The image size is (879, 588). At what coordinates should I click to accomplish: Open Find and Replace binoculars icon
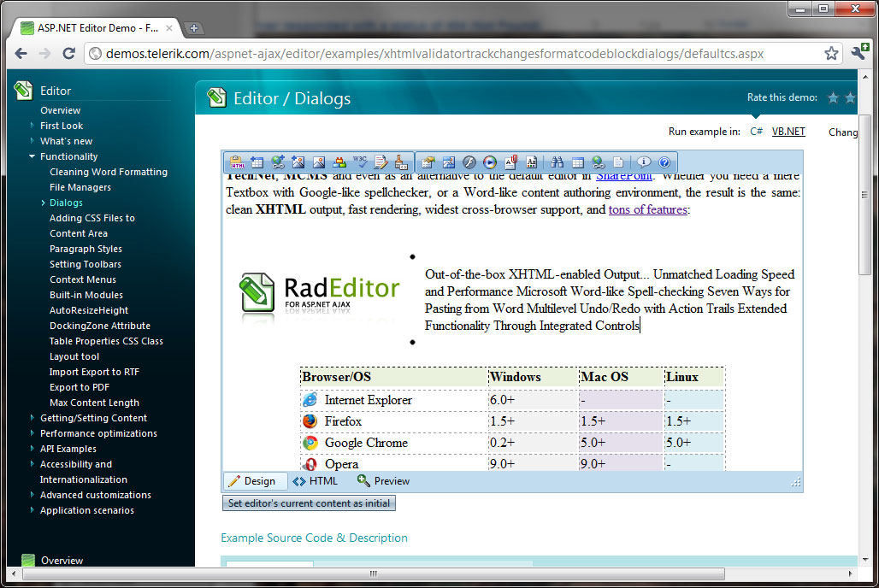[557, 162]
